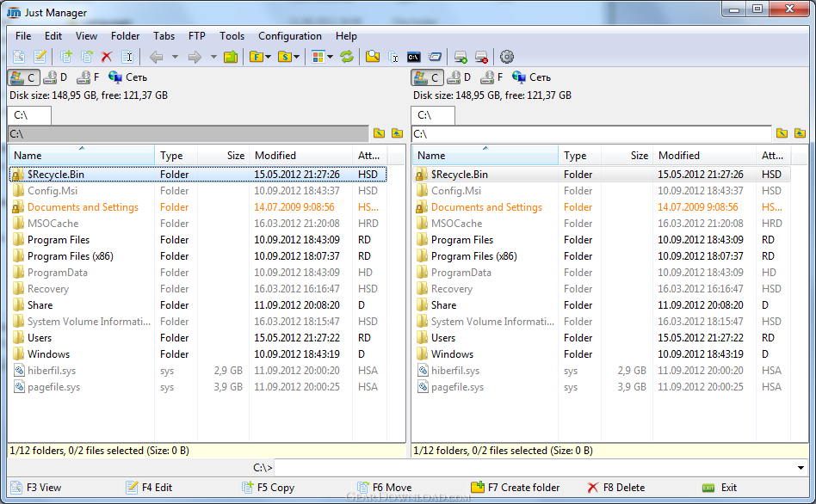The width and height of the screenshot is (816, 504).
Task: Click the connect network drive icon
Action: coord(461,57)
